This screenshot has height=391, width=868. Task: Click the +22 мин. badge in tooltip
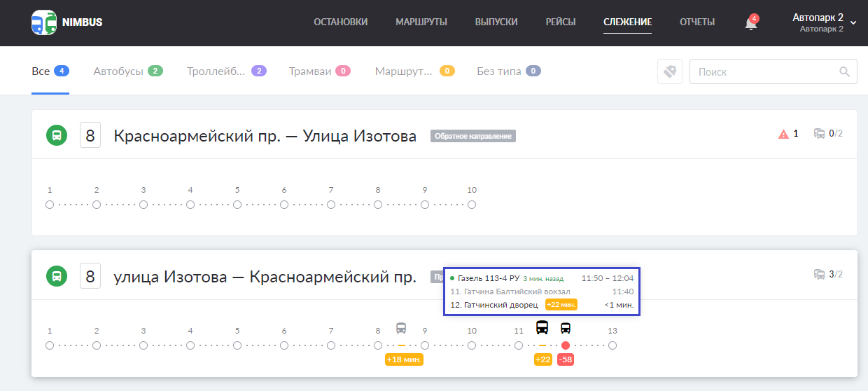pyautogui.click(x=561, y=305)
